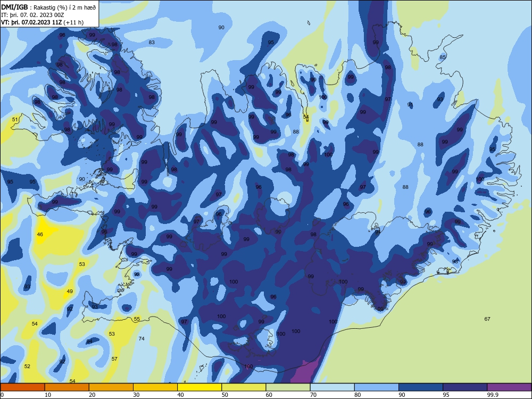
Task: Click the 'IT: þri. 07. 02. 2023 00Z' line
Action: [x=32, y=15]
